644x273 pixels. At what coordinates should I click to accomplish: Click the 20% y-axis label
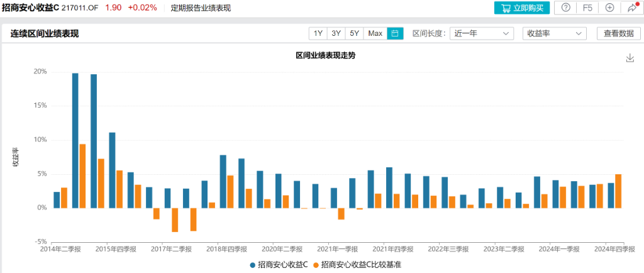(42, 72)
